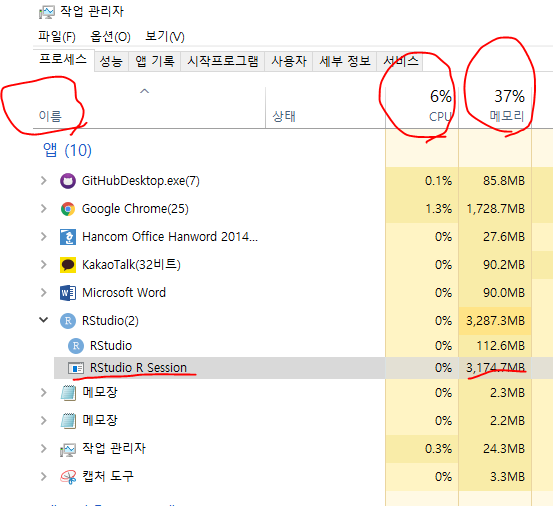Screen dimensions: 553x506
Task: Select the Google Chrome(25) process name
Action: pyautogui.click(x=135, y=209)
